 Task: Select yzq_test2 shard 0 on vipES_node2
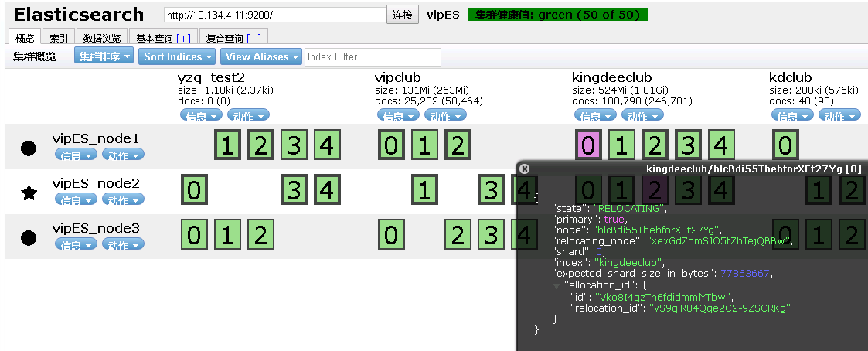pyautogui.click(x=194, y=190)
